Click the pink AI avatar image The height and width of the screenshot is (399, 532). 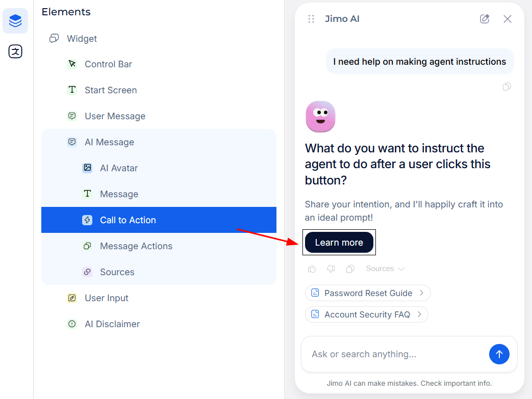(320, 117)
